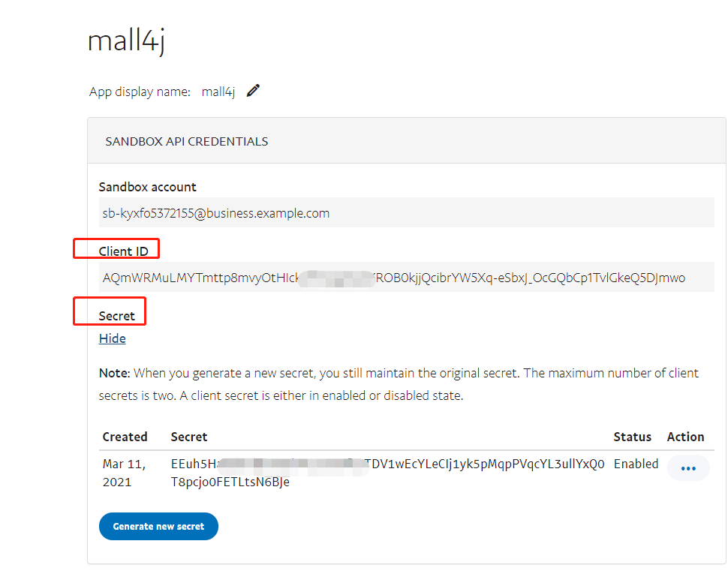Image resolution: width=728 pixels, height=571 pixels.
Task: Click the mall4j page title heading
Action: [126, 41]
